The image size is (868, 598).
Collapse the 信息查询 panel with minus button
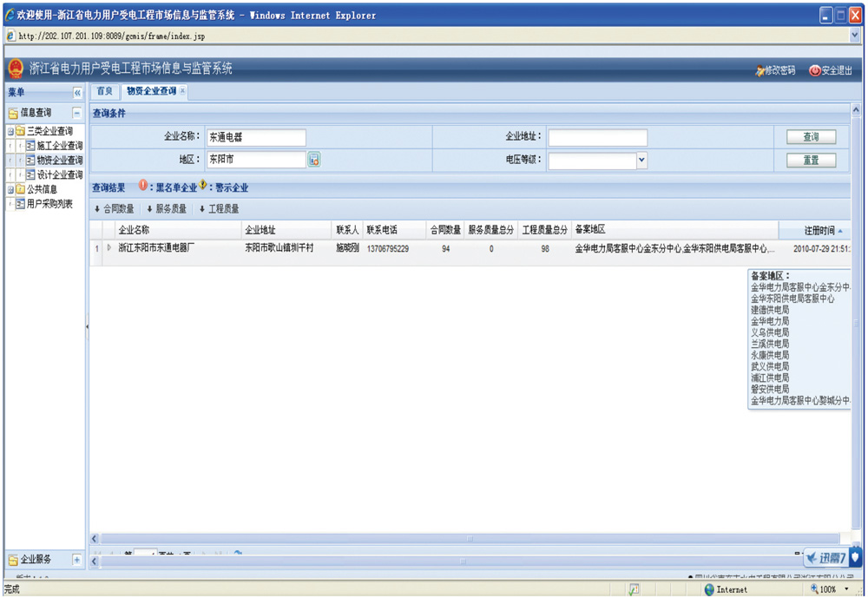76,113
